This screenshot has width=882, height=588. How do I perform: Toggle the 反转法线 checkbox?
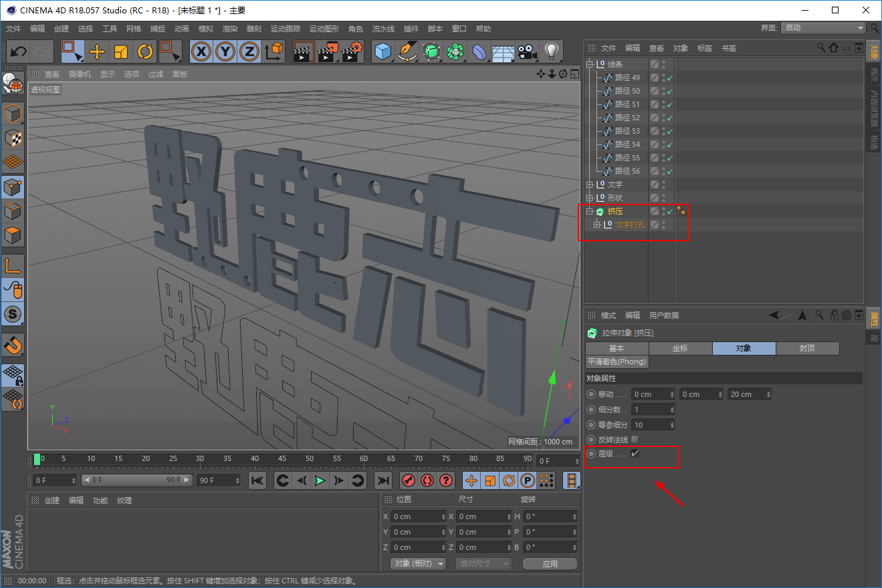pos(635,439)
